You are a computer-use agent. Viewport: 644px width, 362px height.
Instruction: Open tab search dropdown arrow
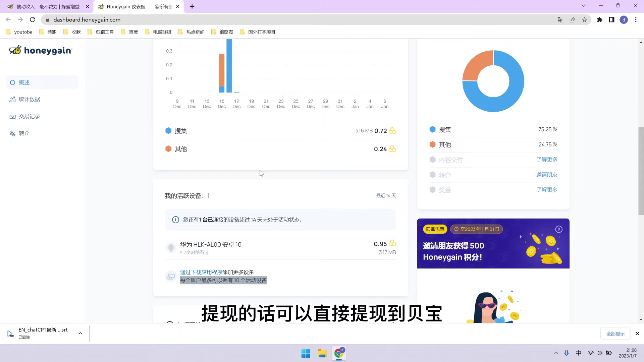click(583, 6)
